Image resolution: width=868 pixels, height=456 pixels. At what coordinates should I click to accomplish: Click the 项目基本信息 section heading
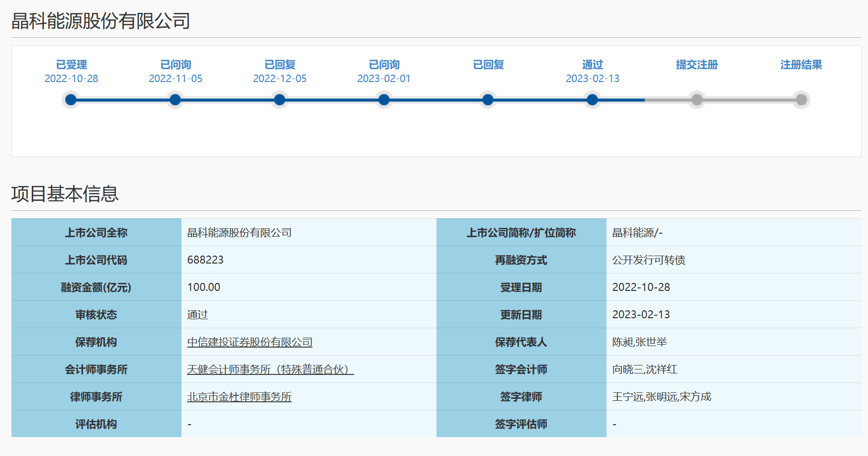click(65, 193)
